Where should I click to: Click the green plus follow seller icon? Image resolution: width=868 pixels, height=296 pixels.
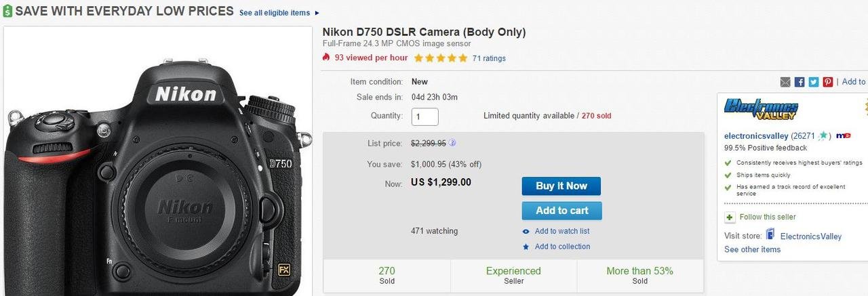[x=730, y=217]
